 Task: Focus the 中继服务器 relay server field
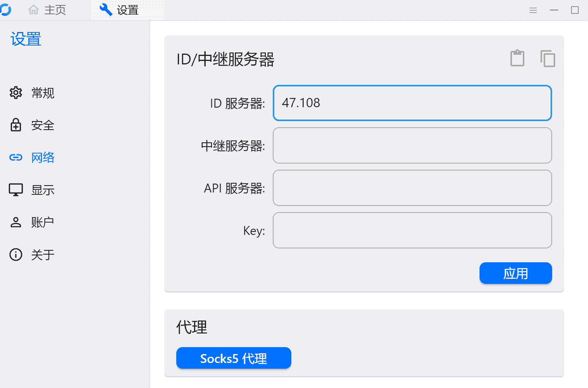(x=412, y=145)
